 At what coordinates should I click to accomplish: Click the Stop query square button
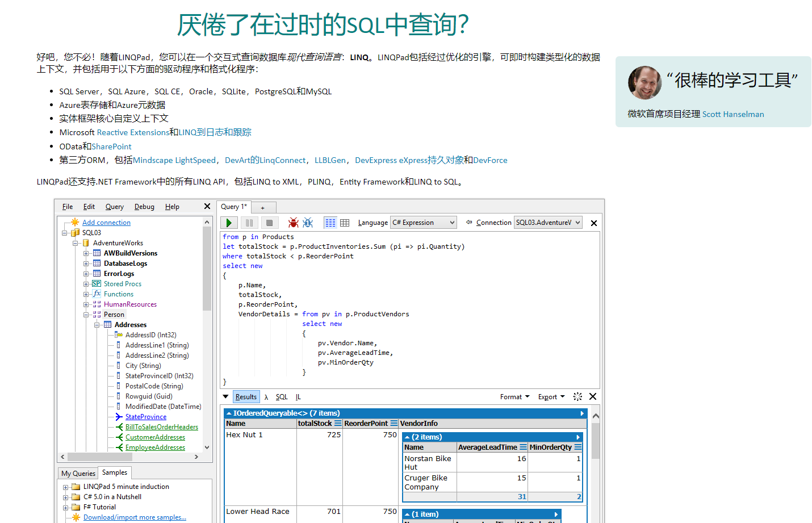269,223
